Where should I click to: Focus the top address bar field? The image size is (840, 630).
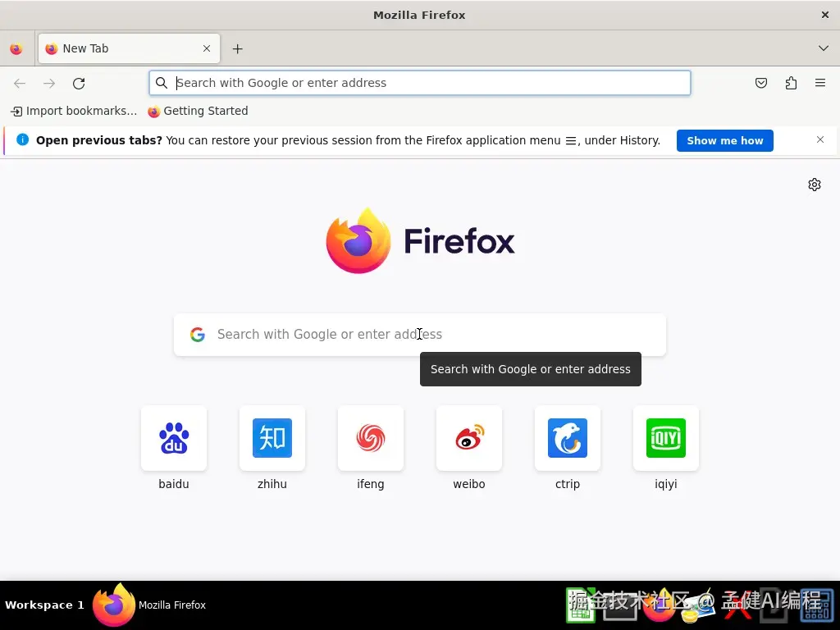coord(420,83)
